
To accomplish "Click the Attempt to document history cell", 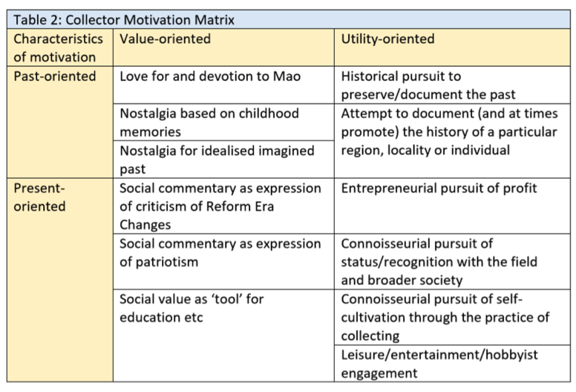I will [452, 141].
